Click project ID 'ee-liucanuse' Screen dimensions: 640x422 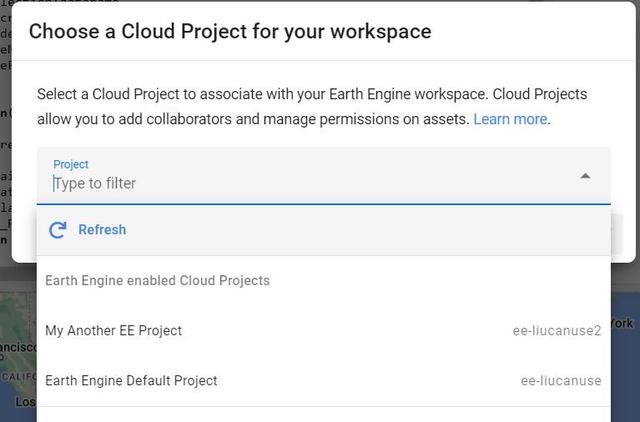[x=561, y=381]
